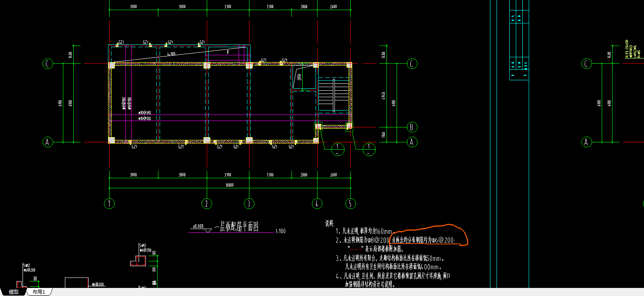Click the 说明: notes heading
This screenshot has width=644, height=296.
(330, 223)
